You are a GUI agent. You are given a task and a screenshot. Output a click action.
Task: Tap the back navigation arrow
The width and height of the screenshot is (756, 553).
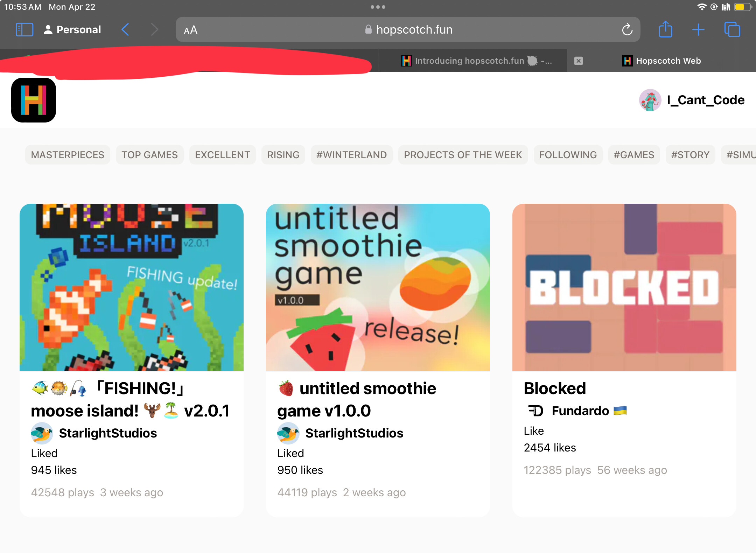pyautogui.click(x=125, y=30)
